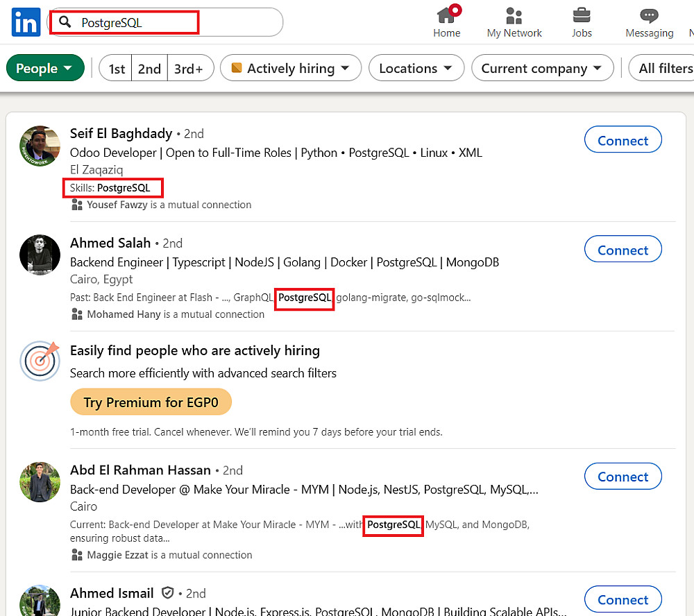This screenshot has height=616, width=694.
Task: Open the All filters panel
Action: point(663,68)
